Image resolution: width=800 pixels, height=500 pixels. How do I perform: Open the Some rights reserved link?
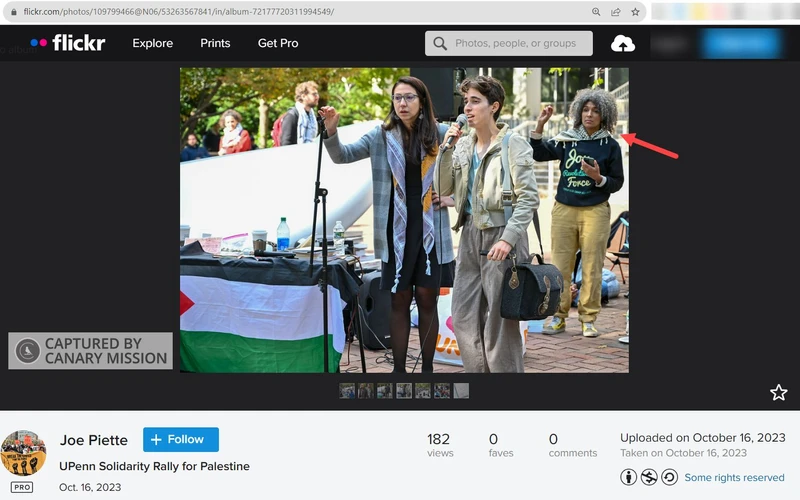(734, 478)
